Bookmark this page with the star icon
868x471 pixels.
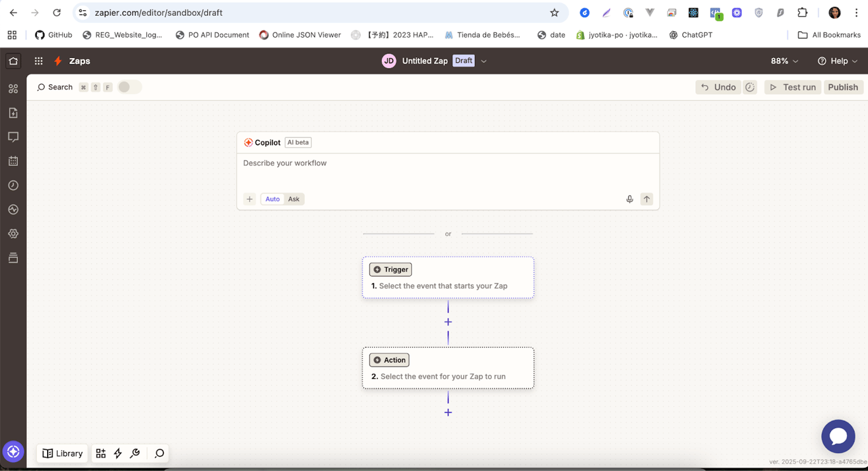[554, 13]
